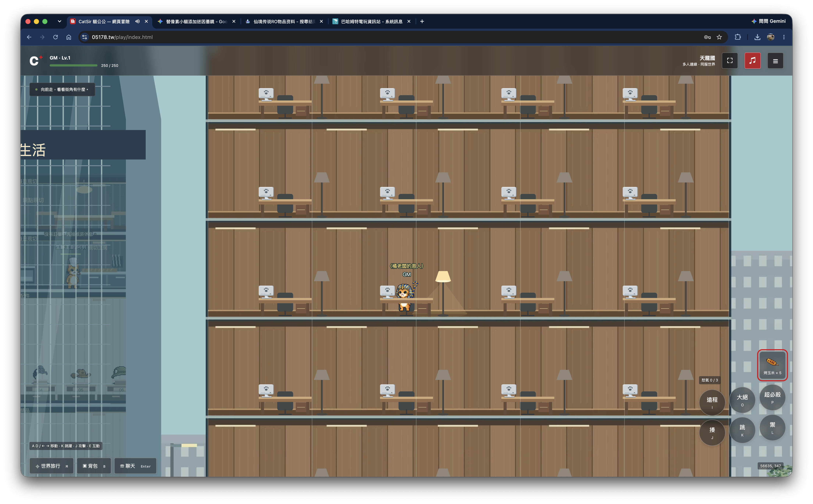Open a new browser tab
The image size is (813, 504).
point(422,21)
